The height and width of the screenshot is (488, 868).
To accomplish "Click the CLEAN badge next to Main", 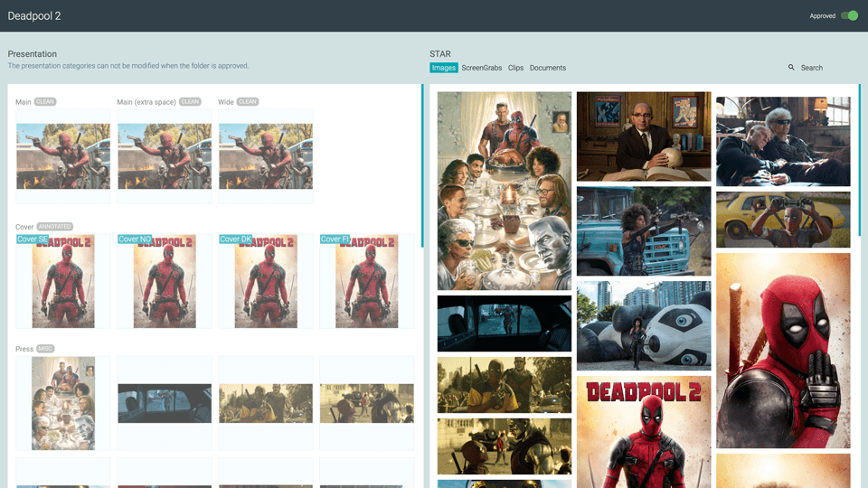I will coord(45,102).
